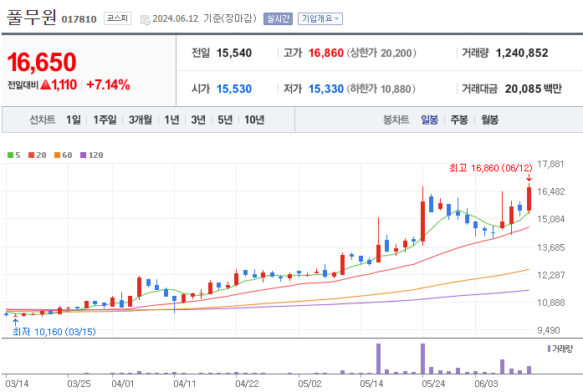Click the 거래량 volume legend marker
Viewport: 583px width, 392px height.
tap(549, 349)
